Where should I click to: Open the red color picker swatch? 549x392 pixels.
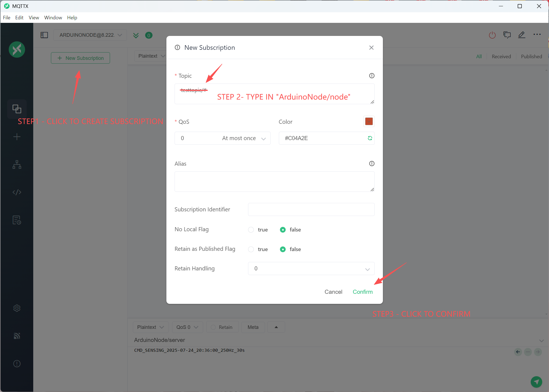[369, 121]
